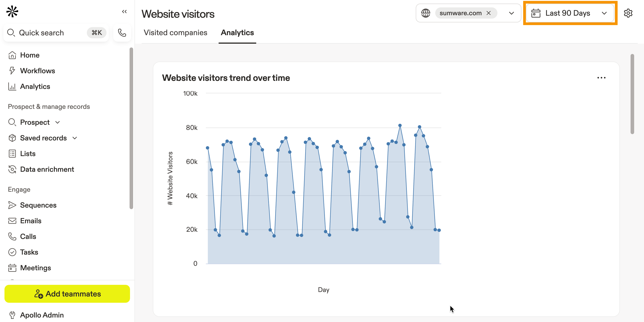This screenshot has width=644, height=322.
Task: Open the website domain filter dropdown
Action: [x=512, y=13]
